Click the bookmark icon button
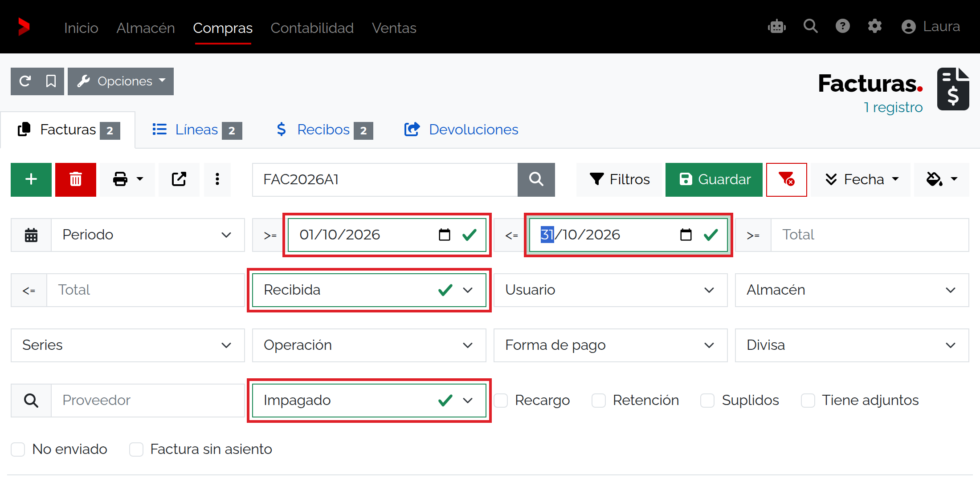Screen dimensions: 980x486 click(51, 81)
